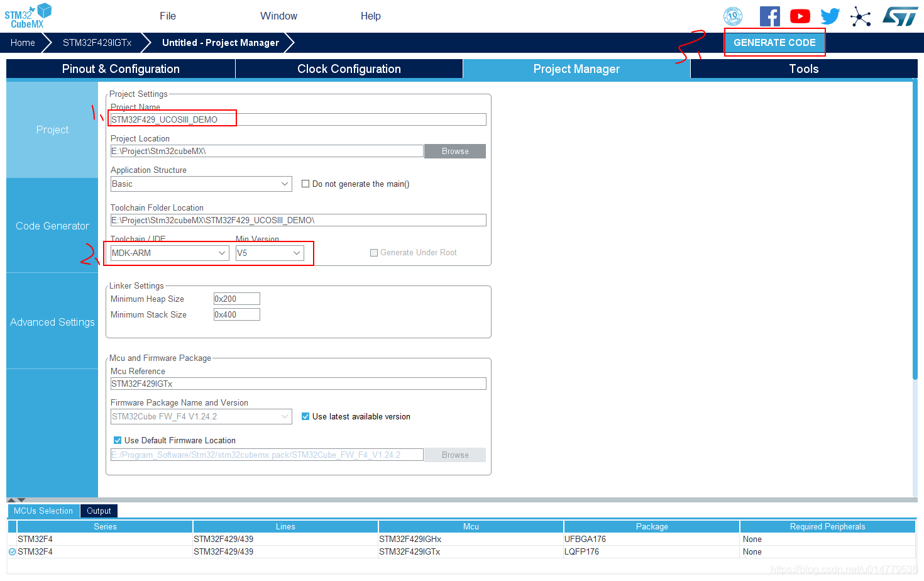Select the Project Manager tab
This screenshot has height=581, width=924.
click(x=576, y=69)
